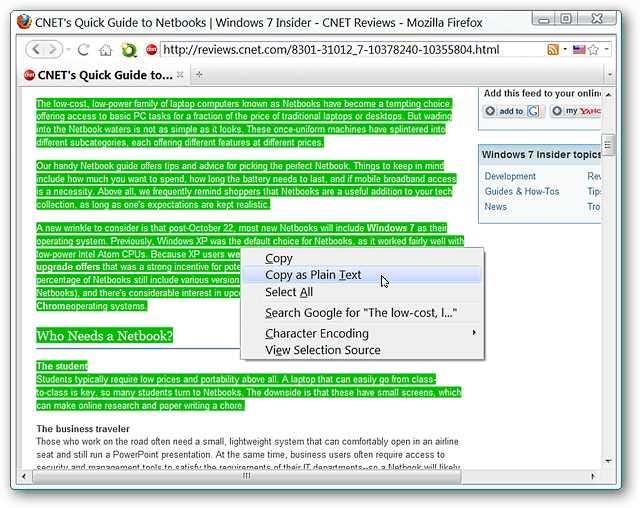
Task: Click the vertical scrollbar down arrow
Action: (608, 461)
